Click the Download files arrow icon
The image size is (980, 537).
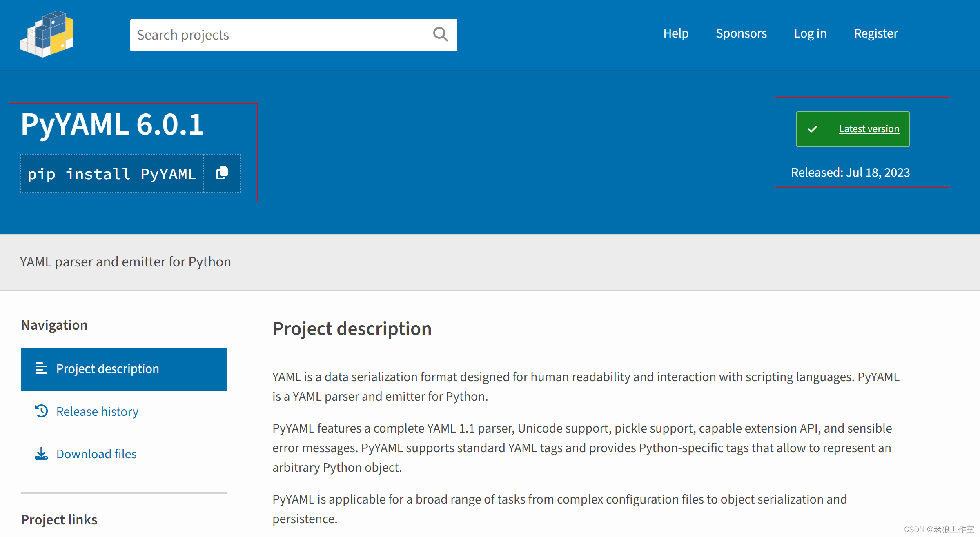(41, 454)
